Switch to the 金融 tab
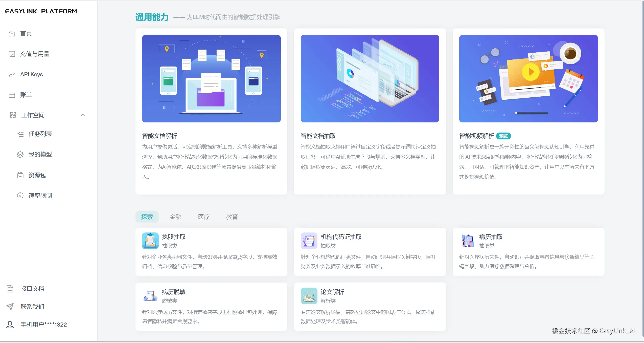644x343 pixels. pos(175,217)
